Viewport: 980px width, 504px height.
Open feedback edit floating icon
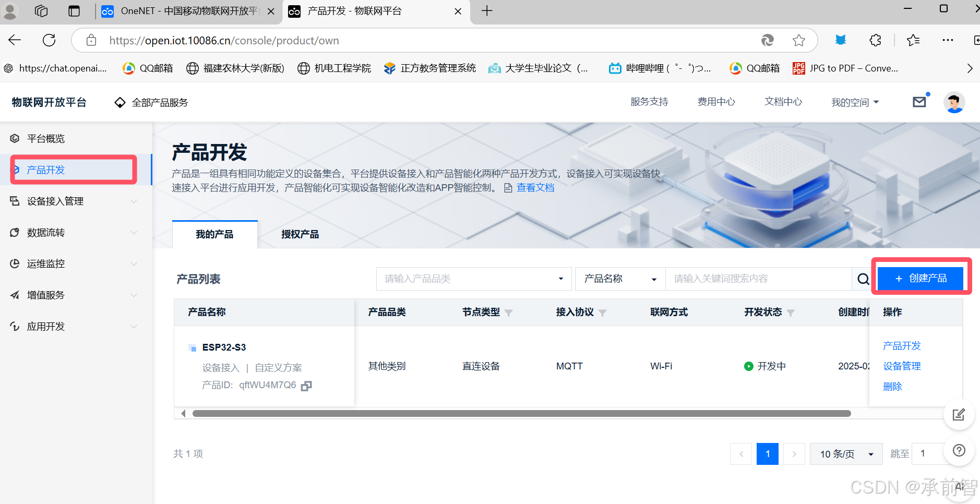(959, 415)
